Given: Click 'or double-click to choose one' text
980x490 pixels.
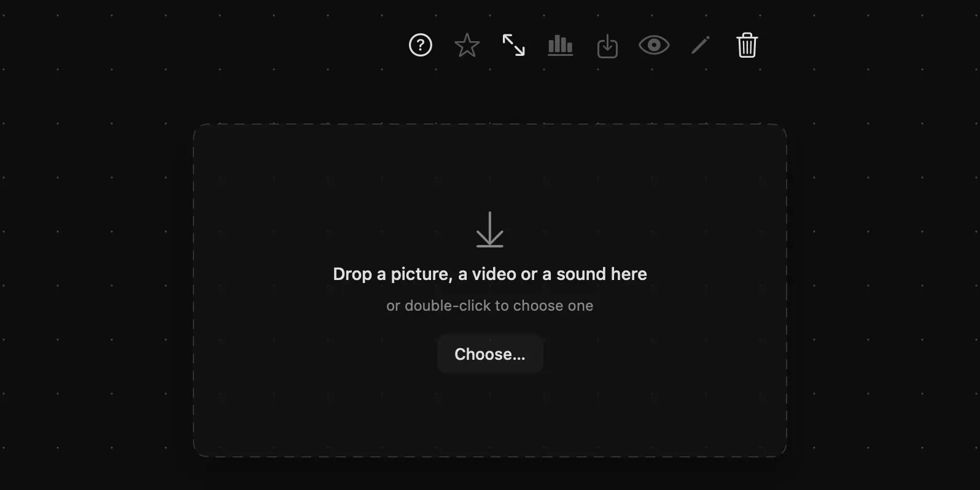Looking at the screenshot, I should pos(490,306).
